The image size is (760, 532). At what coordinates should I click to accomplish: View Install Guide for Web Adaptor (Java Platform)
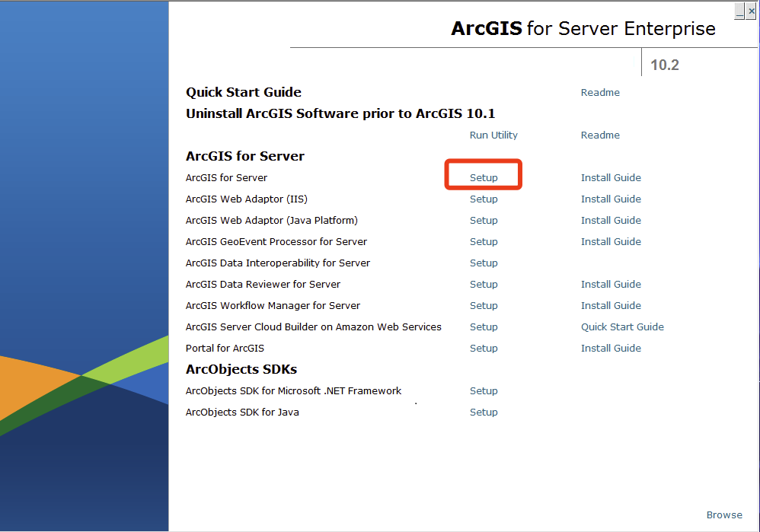[611, 221]
